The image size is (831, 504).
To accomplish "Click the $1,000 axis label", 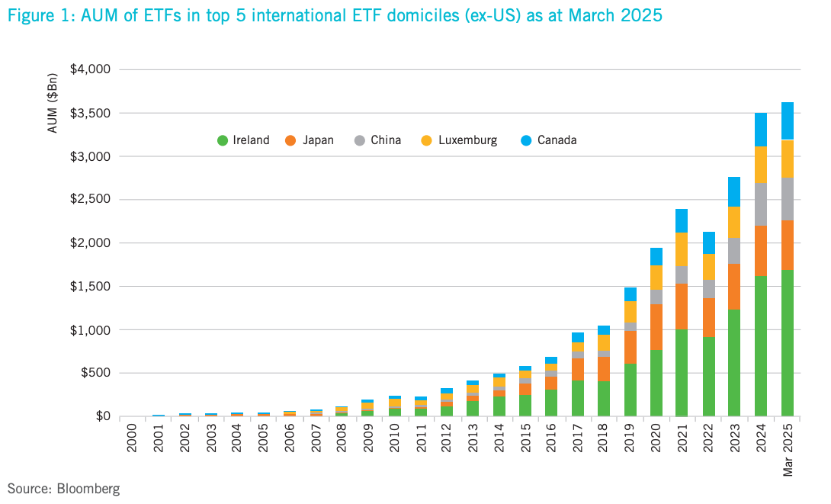I will pos(90,330).
